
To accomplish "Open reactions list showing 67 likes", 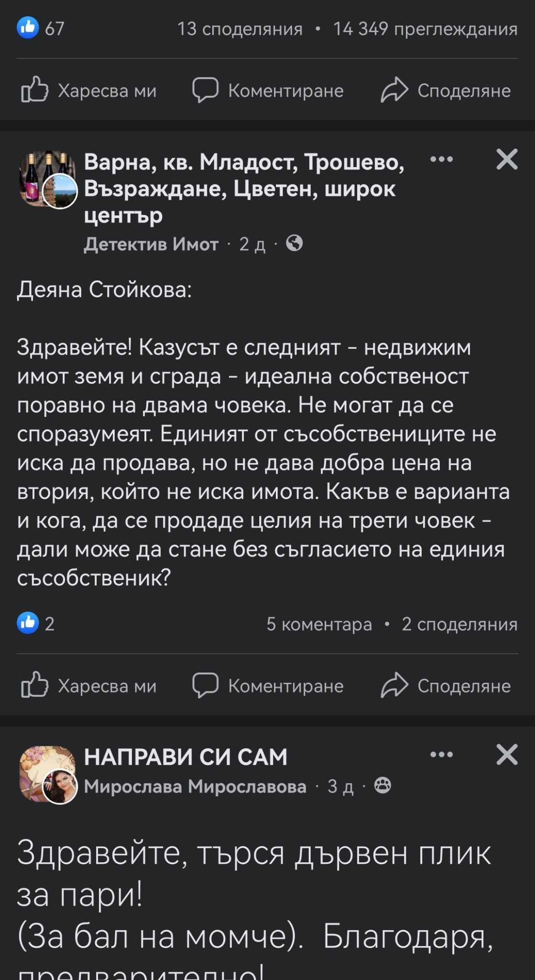I will point(41,29).
